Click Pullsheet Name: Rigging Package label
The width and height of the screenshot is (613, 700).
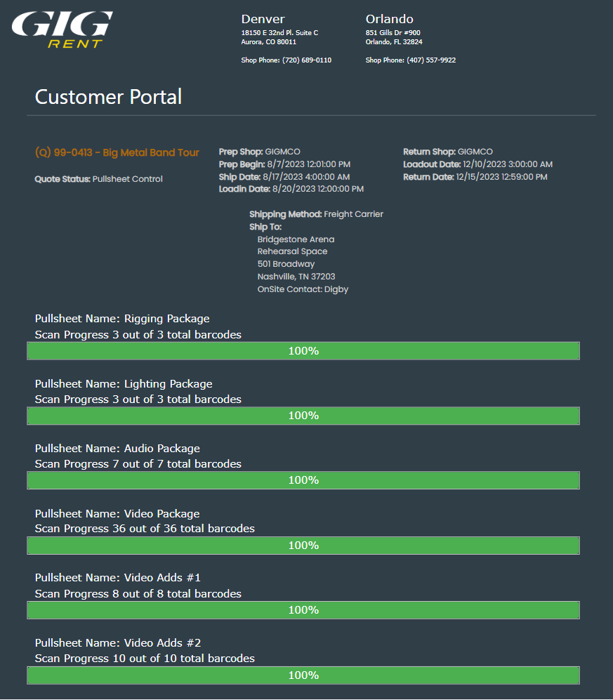(122, 319)
